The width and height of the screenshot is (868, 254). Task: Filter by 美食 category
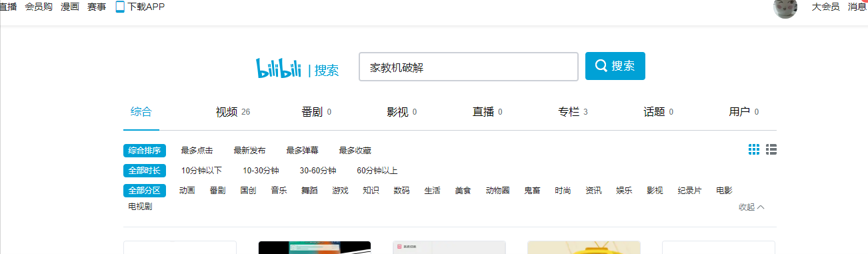pyautogui.click(x=463, y=191)
